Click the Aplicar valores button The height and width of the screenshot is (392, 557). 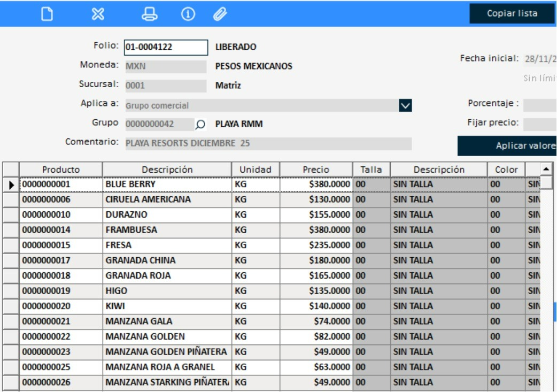508,145
